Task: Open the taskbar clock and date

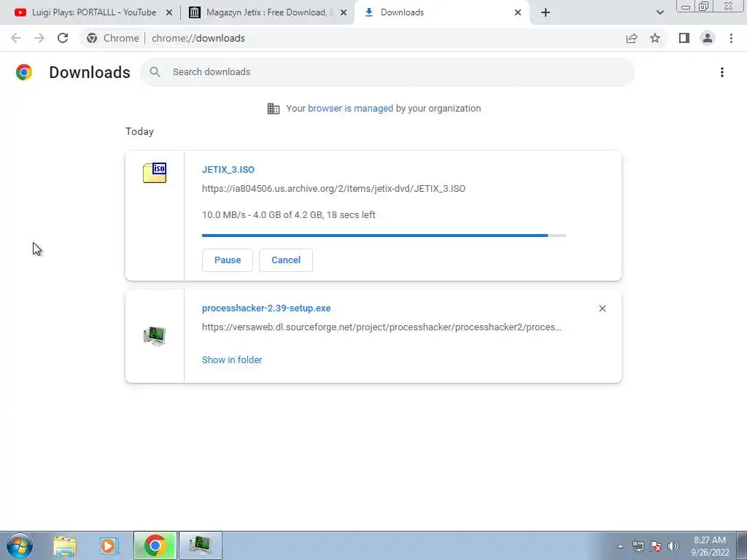Action: click(710, 546)
